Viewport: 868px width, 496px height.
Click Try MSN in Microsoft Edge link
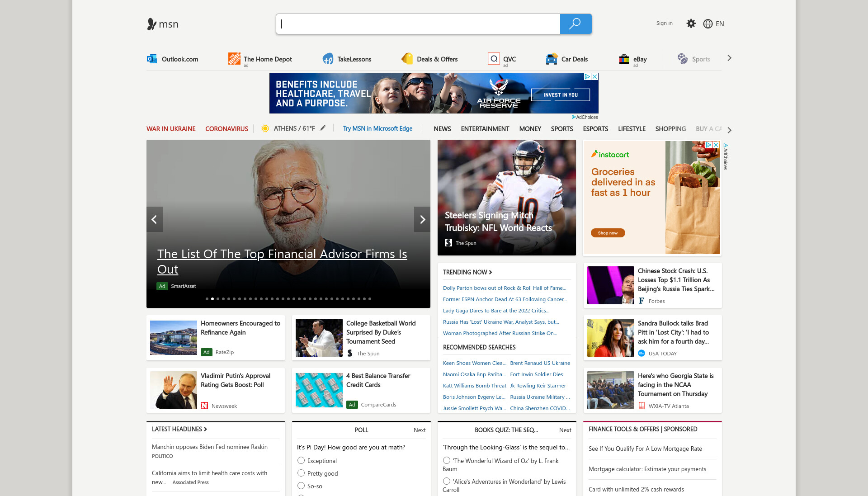pos(377,128)
